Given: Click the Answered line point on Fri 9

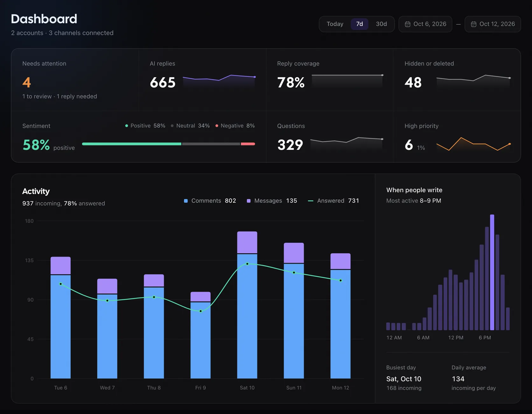Looking at the screenshot, I should [200, 311].
